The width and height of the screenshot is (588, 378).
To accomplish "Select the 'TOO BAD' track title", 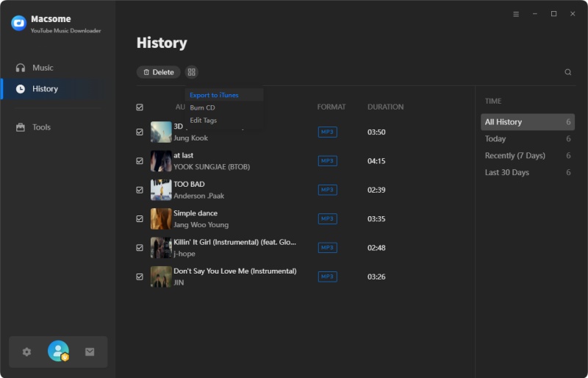I will (x=189, y=185).
